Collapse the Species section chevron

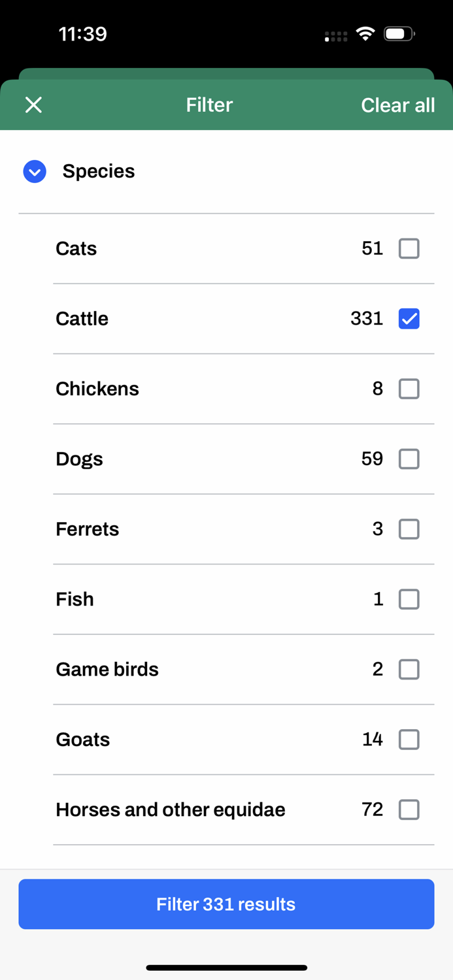[35, 171]
